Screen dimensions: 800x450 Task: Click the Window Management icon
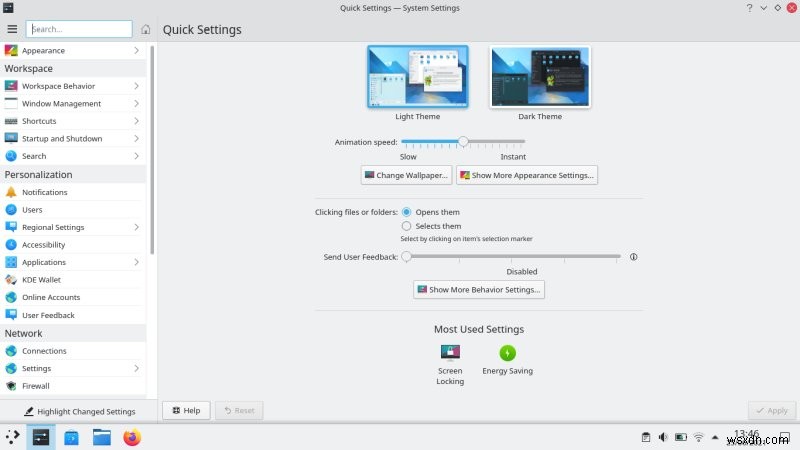pyautogui.click(x=11, y=103)
